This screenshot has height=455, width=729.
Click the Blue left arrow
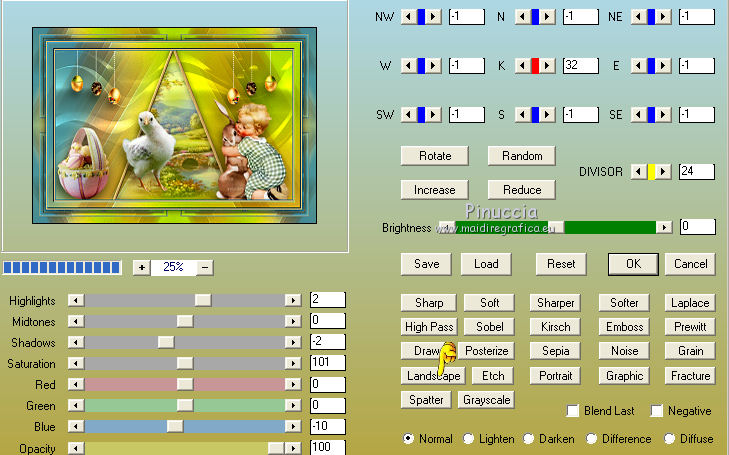tap(76, 426)
